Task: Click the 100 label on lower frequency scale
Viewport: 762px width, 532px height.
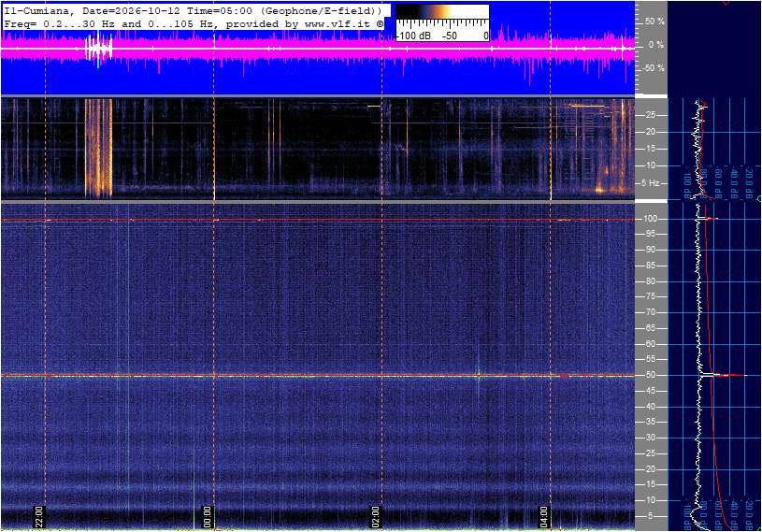Action: point(650,219)
